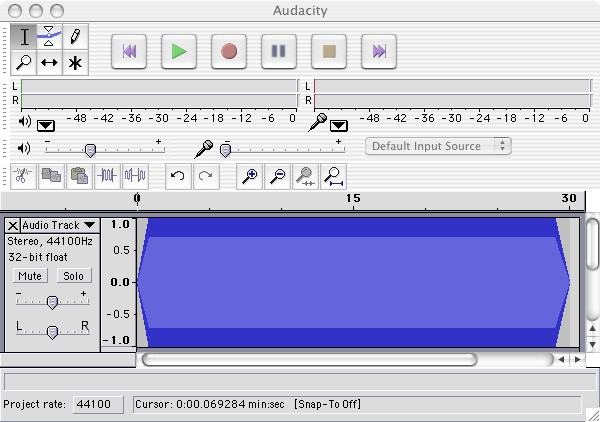Select the Multi-tool asterisk

click(x=75, y=62)
